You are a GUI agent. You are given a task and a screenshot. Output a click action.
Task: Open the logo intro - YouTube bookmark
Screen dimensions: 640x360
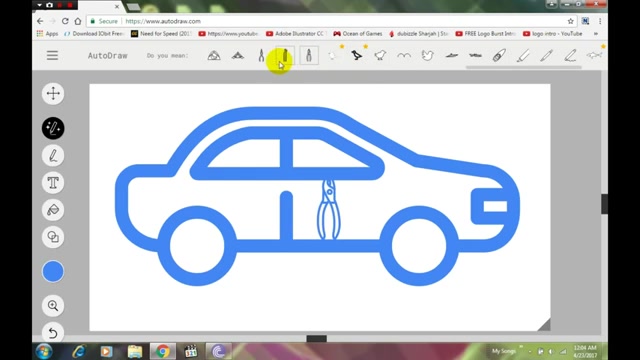point(553,33)
